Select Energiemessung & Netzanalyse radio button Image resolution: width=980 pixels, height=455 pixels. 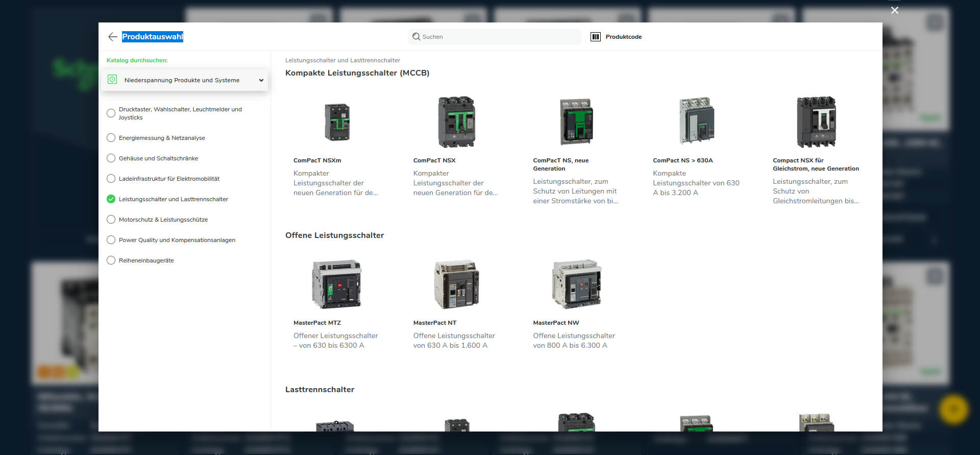tap(111, 138)
